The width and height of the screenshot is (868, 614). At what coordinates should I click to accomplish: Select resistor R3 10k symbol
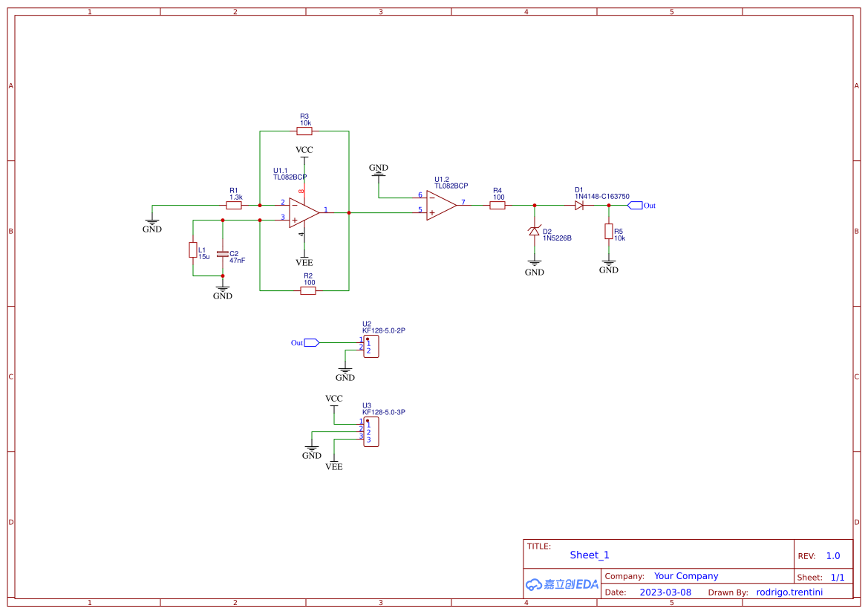[304, 131]
